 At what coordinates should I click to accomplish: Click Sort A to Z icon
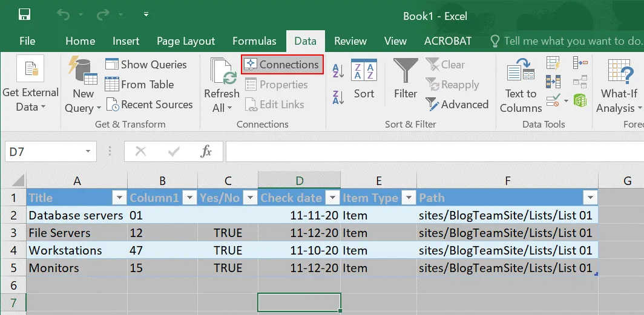tap(338, 70)
